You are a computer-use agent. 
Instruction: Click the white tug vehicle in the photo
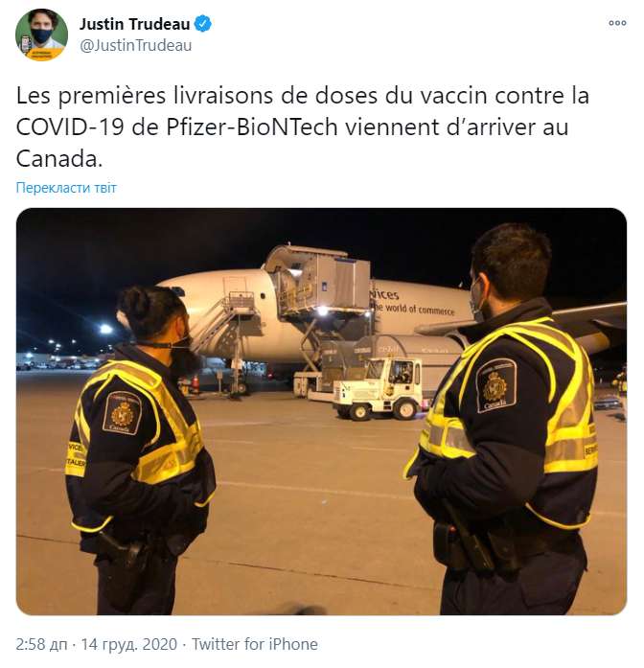tap(379, 389)
